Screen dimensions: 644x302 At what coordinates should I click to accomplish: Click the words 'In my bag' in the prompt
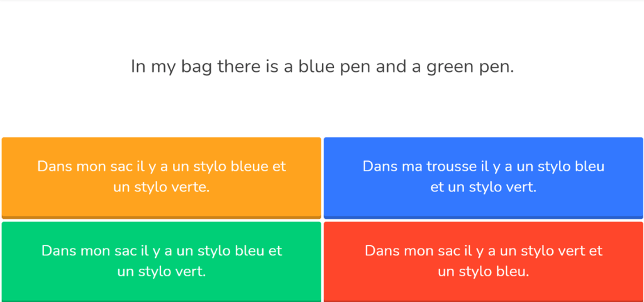(171, 66)
